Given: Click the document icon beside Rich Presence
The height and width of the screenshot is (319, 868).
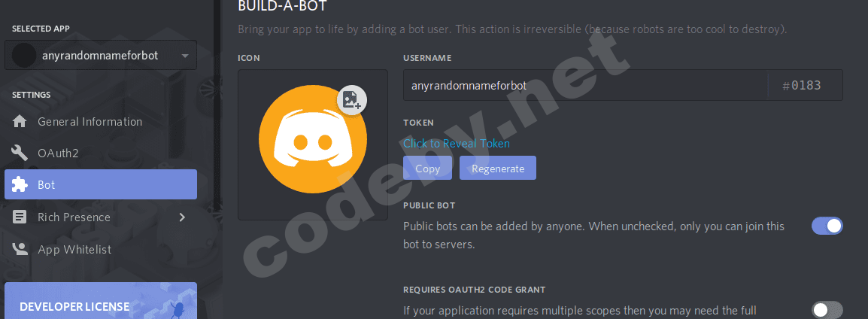Looking at the screenshot, I should pyautogui.click(x=20, y=217).
